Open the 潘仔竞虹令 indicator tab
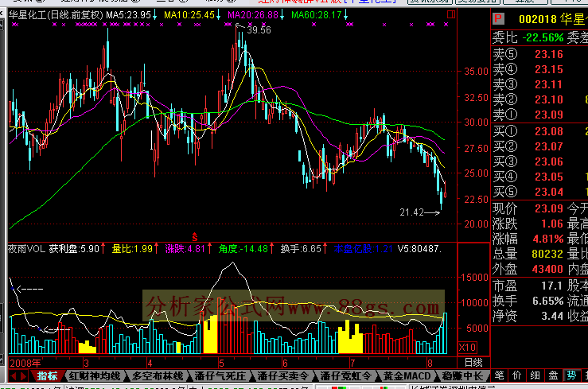Screen dimensions: 588x389 point(345,376)
